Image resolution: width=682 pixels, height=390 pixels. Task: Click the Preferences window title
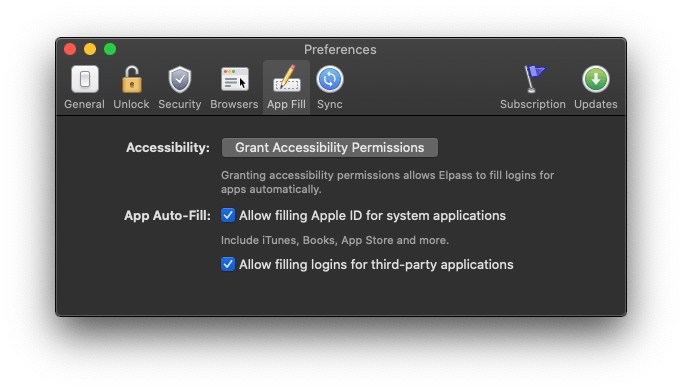point(340,50)
